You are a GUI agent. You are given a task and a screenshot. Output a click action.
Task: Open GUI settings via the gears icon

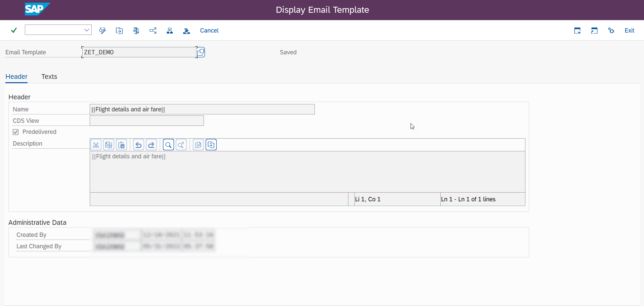click(x=611, y=30)
